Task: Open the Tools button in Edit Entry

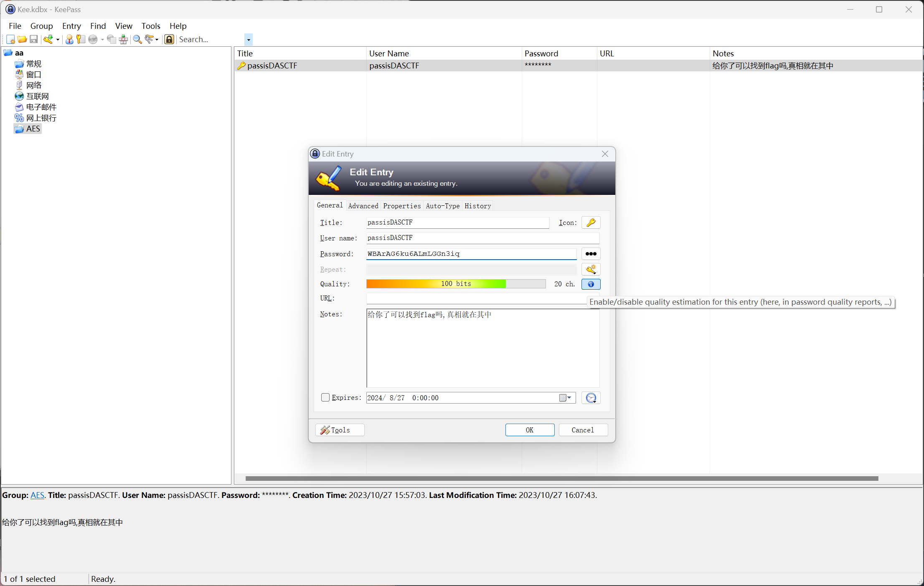Action: (x=340, y=430)
